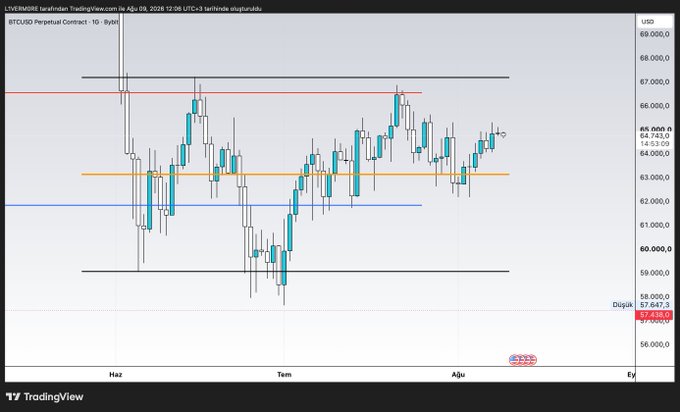The width and height of the screenshot is (680, 412).
Task: Click the 68.000,0 price axis label
Action: tap(654, 58)
